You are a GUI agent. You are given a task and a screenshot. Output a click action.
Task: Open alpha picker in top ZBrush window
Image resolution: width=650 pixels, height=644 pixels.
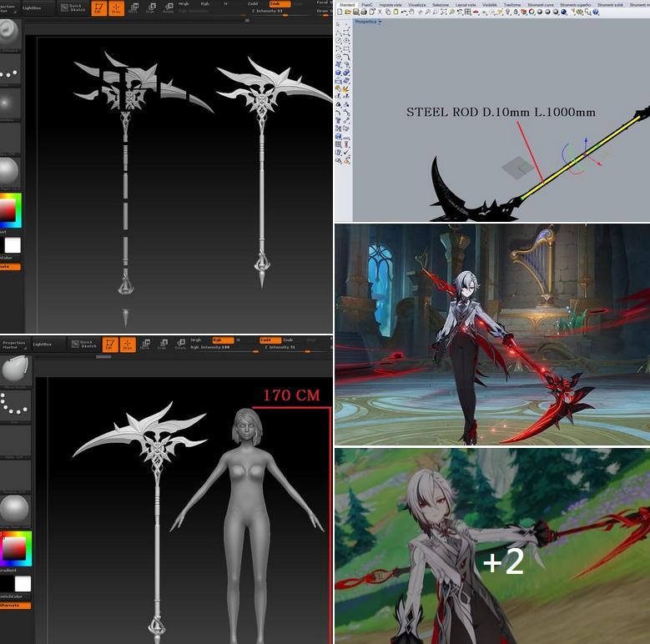[9, 104]
